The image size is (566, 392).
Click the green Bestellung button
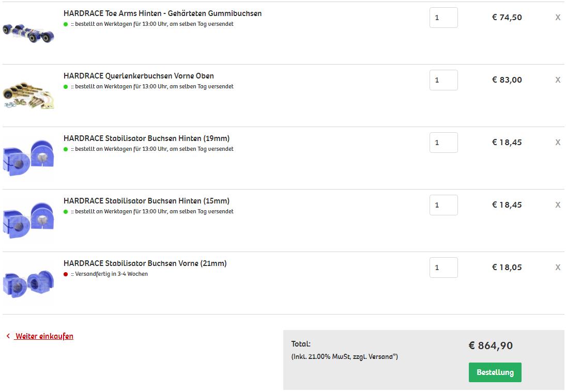495,372
